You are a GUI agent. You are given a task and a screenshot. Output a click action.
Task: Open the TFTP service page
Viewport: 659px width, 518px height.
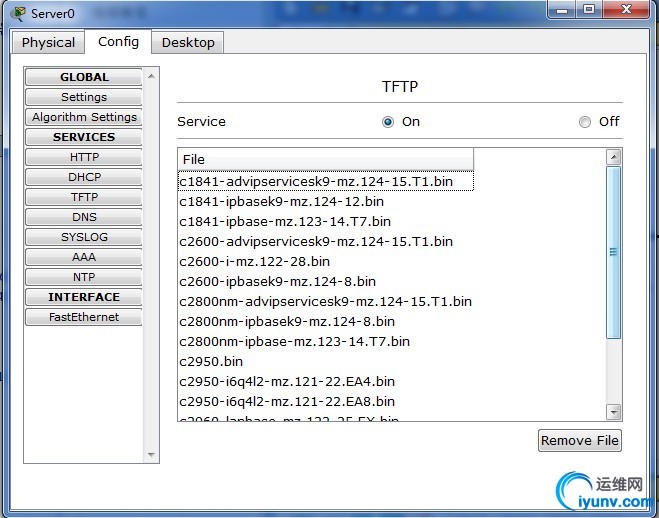(x=84, y=197)
